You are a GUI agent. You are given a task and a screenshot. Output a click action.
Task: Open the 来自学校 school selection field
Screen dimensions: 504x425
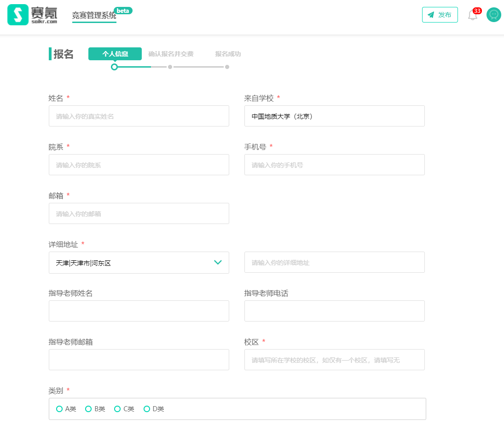(x=334, y=116)
